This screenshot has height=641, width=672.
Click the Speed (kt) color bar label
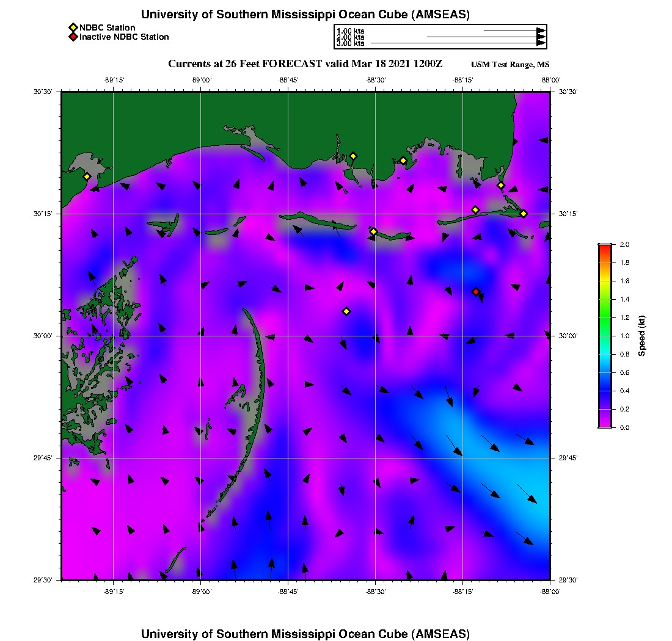642,336
